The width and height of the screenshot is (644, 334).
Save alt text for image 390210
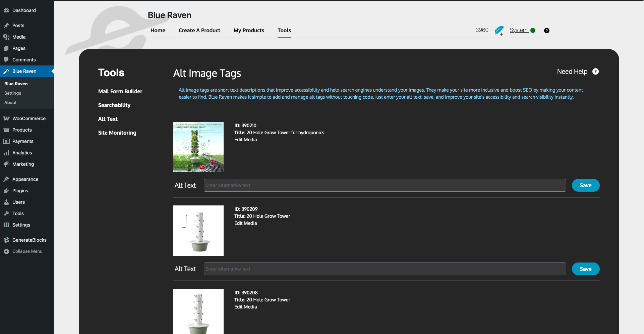585,185
